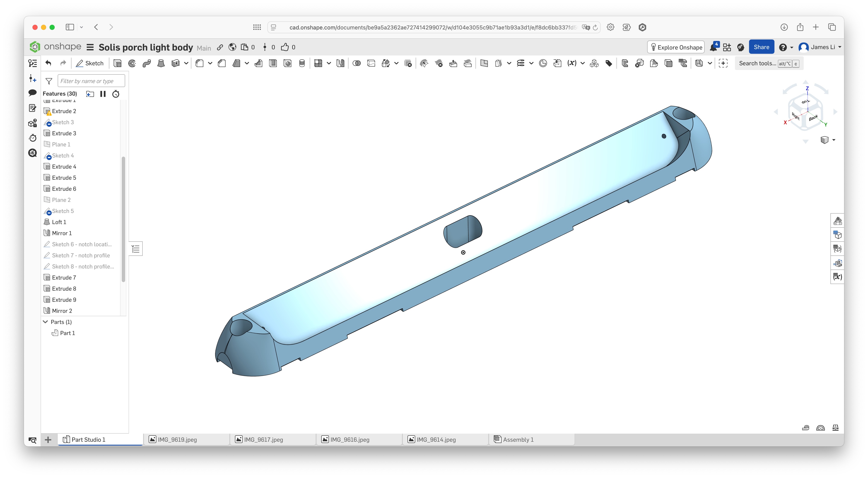Start a new Sketch

90,63
